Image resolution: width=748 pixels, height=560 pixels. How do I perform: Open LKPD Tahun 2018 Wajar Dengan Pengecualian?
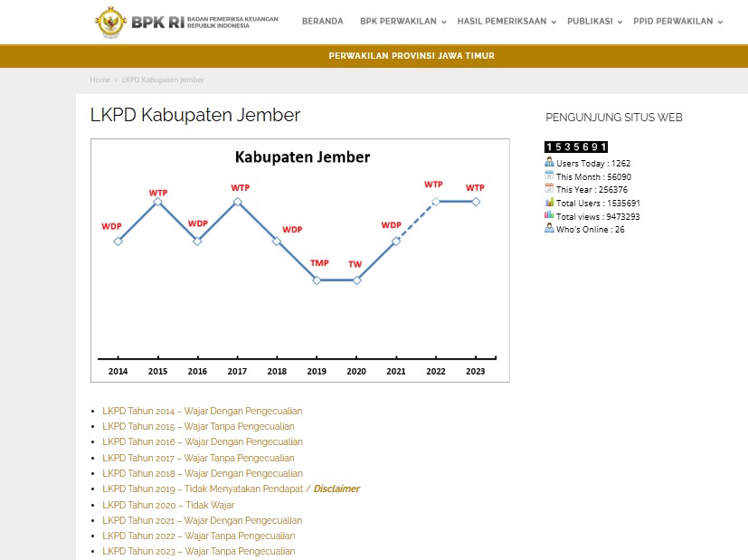tap(203, 473)
